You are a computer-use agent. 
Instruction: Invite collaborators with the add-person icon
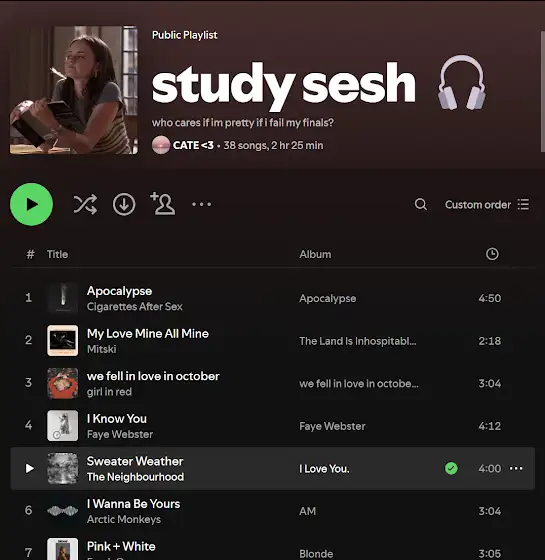pyautogui.click(x=163, y=204)
